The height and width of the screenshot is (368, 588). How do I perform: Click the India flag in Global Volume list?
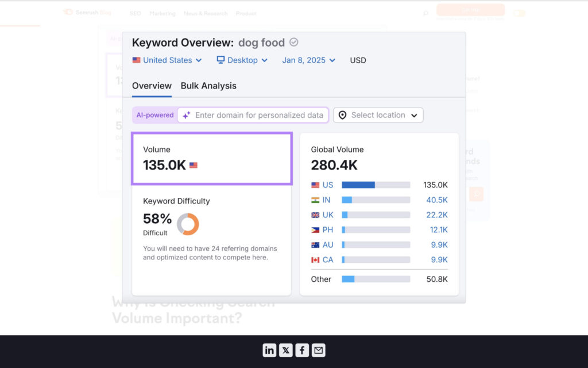click(315, 200)
